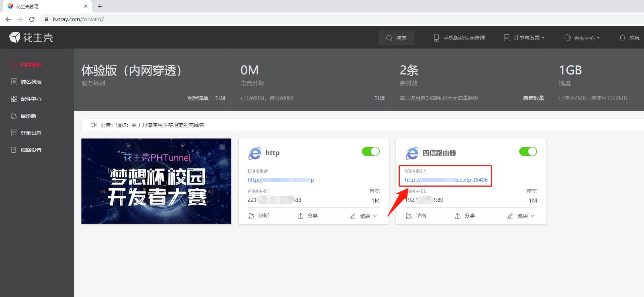Image resolution: width=644 pixels, height=297 pixels.
Task: Click 诊断 icon on http card
Action: tap(252, 216)
